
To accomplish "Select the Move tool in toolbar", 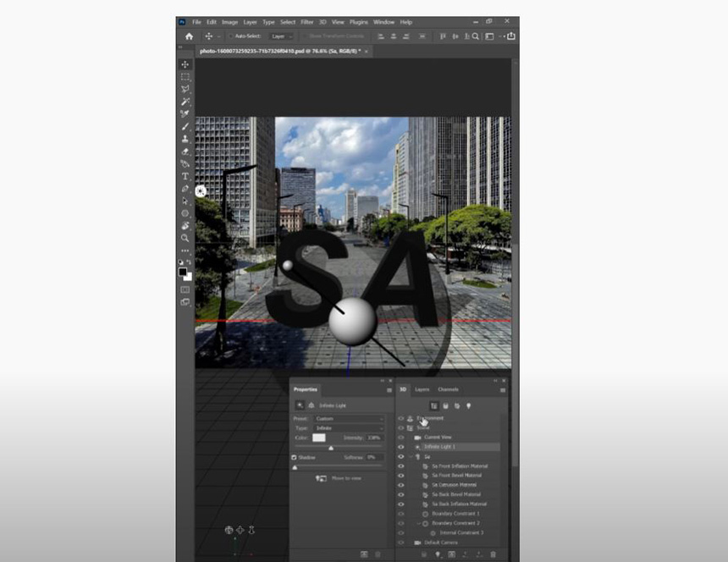I will pyautogui.click(x=185, y=64).
